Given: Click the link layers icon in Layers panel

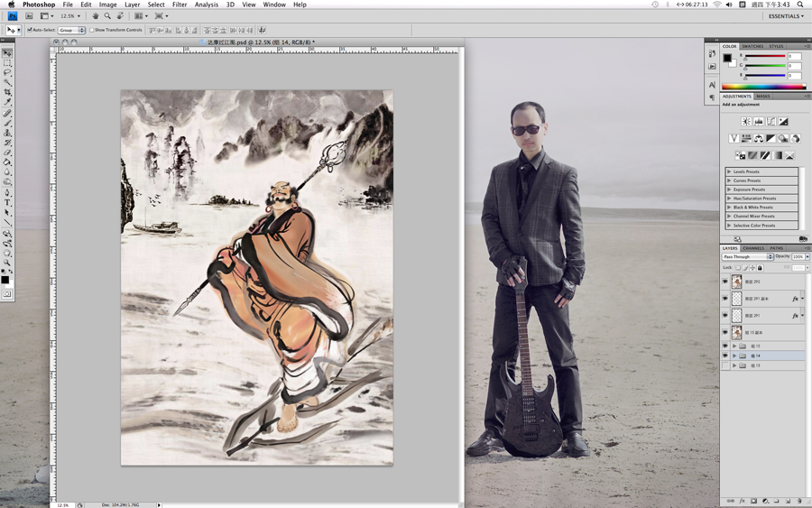Looking at the screenshot, I should click(x=731, y=501).
